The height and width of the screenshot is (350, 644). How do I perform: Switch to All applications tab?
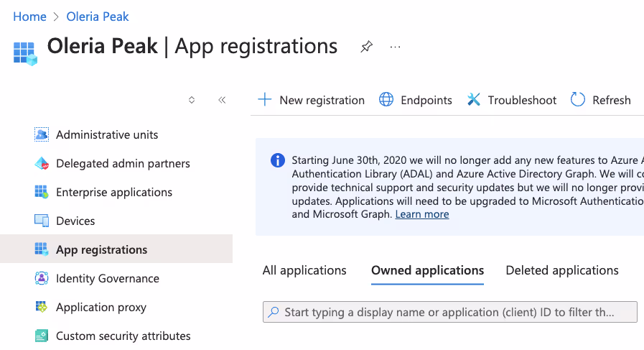[304, 270]
